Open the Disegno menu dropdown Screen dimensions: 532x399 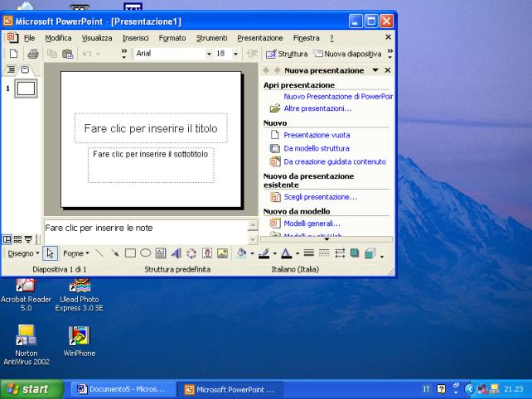pos(23,253)
